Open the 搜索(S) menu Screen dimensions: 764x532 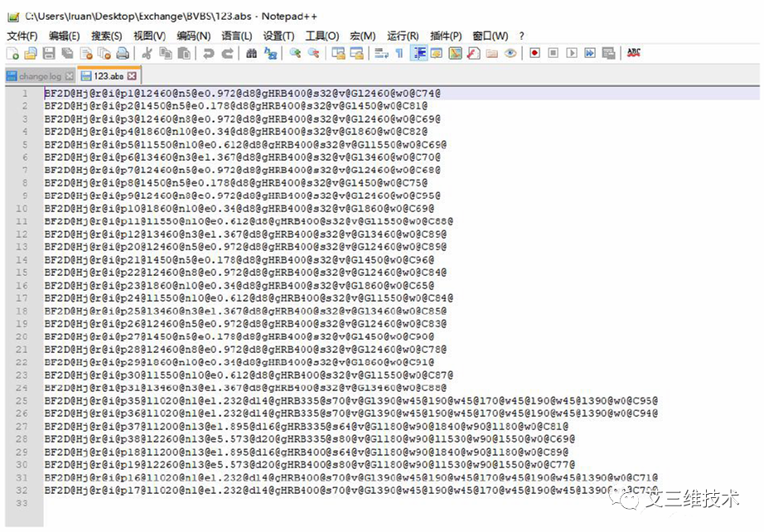(107, 36)
